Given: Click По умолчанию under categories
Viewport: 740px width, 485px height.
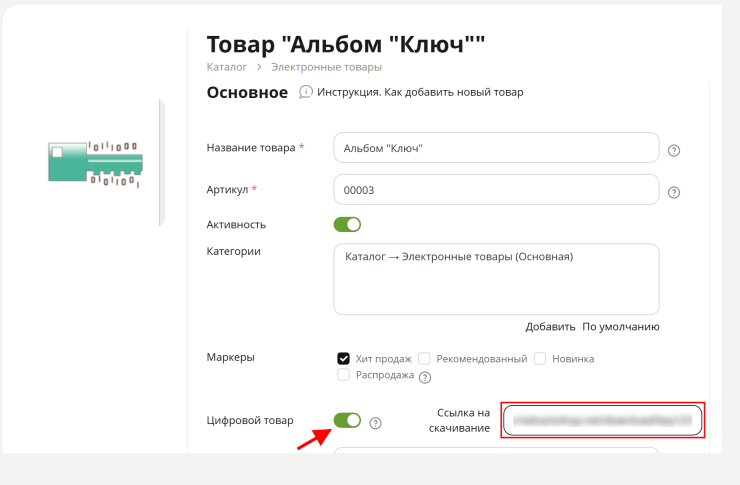Looking at the screenshot, I should pyautogui.click(x=621, y=326).
